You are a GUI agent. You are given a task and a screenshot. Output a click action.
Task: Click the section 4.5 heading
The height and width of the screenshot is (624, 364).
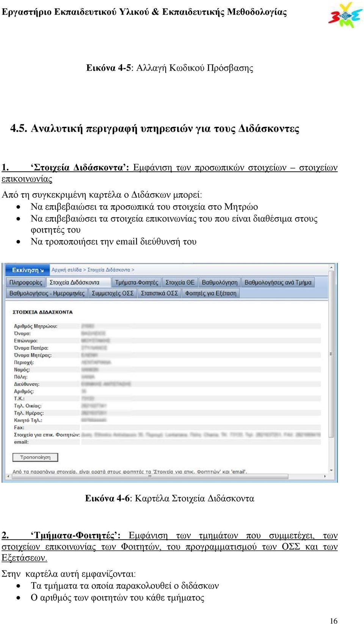pos(155,128)
